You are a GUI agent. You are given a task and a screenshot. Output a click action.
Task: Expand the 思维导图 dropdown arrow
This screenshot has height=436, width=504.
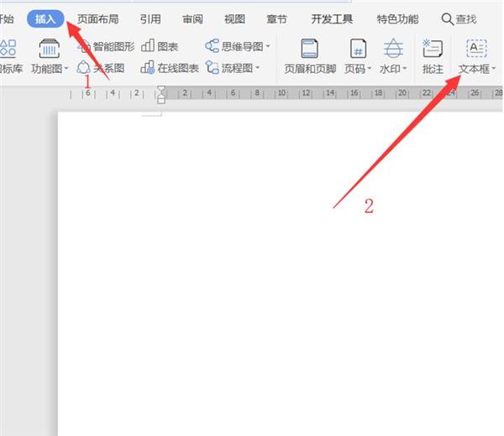267,46
